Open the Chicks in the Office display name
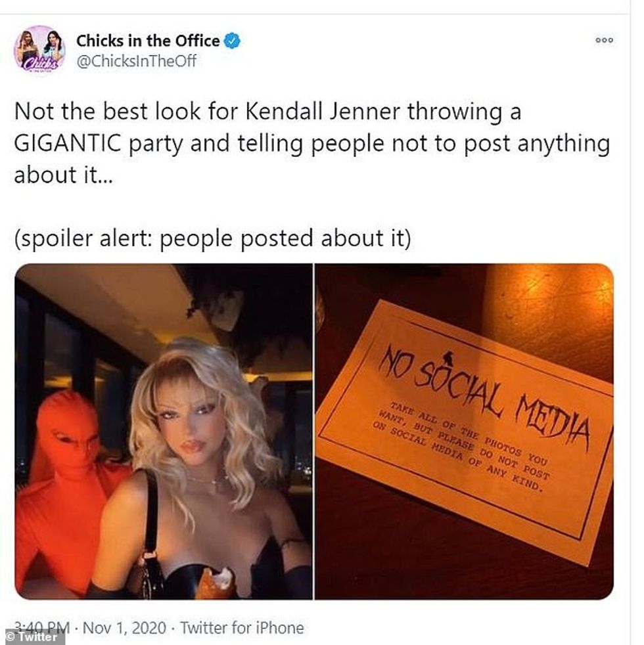The height and width of the screenshot is (645, 644). tap(148, 41)
